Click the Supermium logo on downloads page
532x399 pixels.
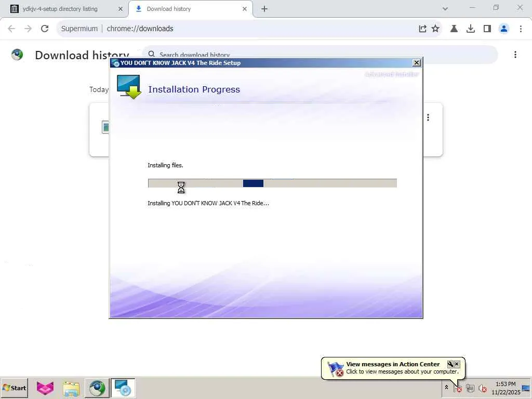pos(17,54)
